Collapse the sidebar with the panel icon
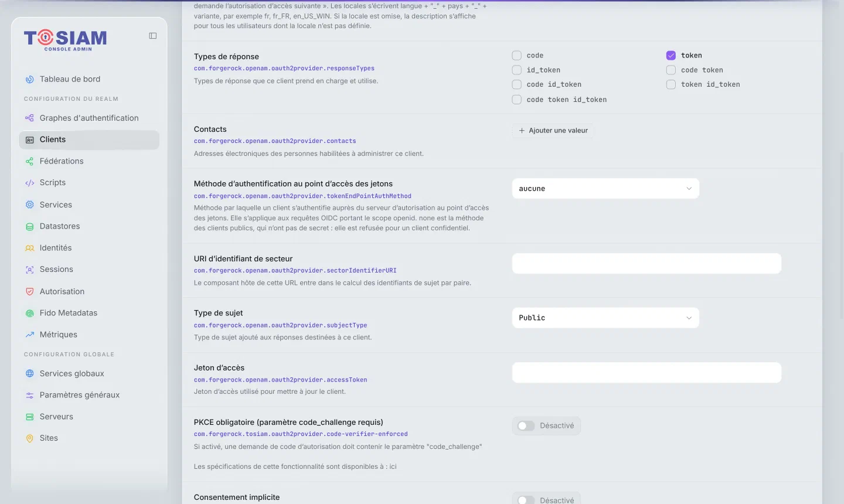The image size is (844, 504). [x=153, y=36]
